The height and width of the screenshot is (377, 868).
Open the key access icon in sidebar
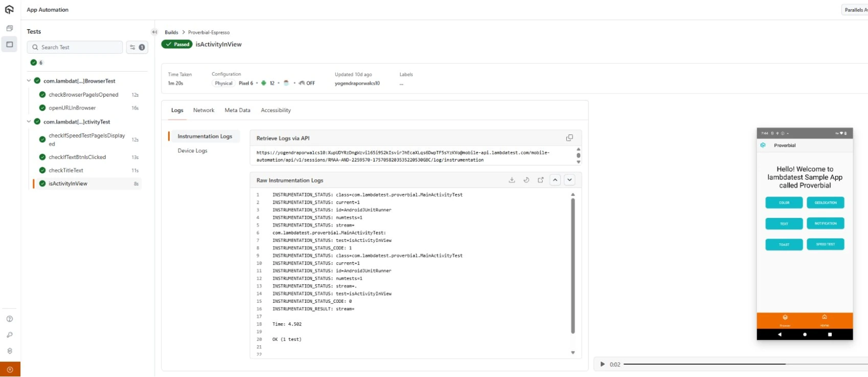pyautogui.click(x=10, y=335)
